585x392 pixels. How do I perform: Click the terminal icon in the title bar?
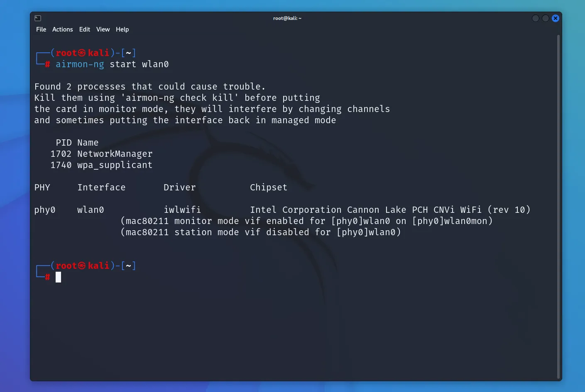point(37,18)
